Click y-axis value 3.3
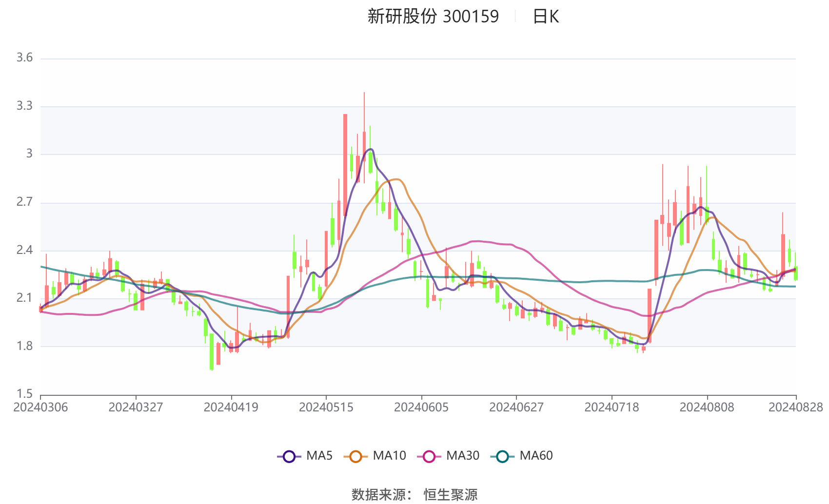 [x=24, y=106]
